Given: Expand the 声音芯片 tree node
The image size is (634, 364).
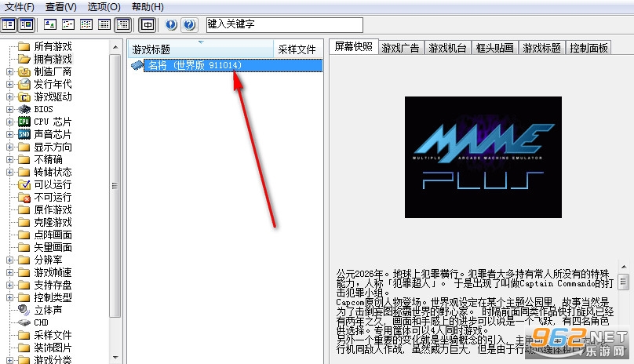Looking at the screenshot, I should [x=9, y=134].
